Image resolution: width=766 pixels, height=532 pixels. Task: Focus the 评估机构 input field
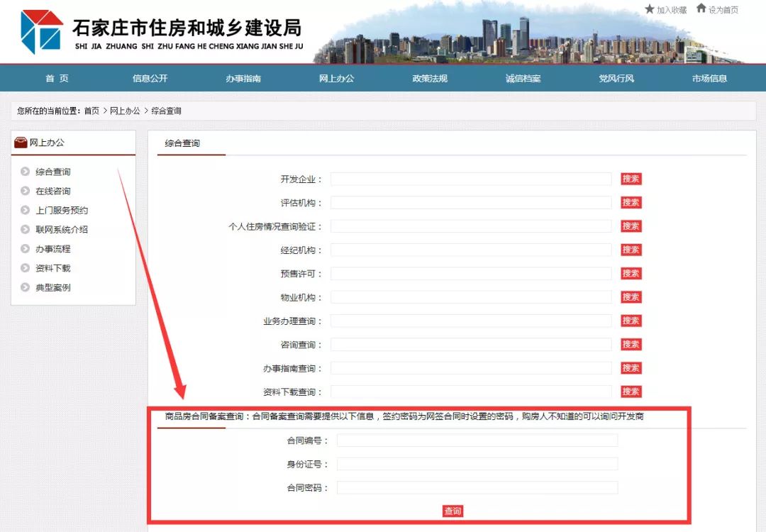pyautogui.click(x=471, y=203)
